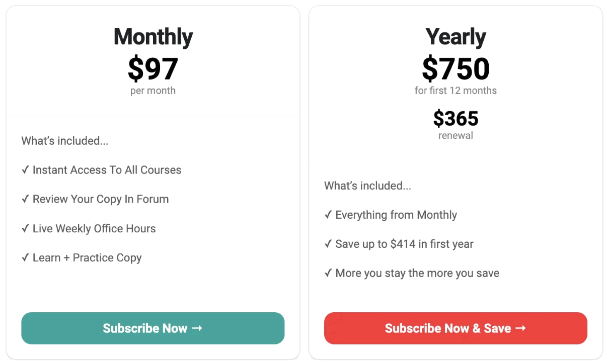Screen dimensions: 606x364
Task: Click the $365 renewal price
Action: point(456,119)
